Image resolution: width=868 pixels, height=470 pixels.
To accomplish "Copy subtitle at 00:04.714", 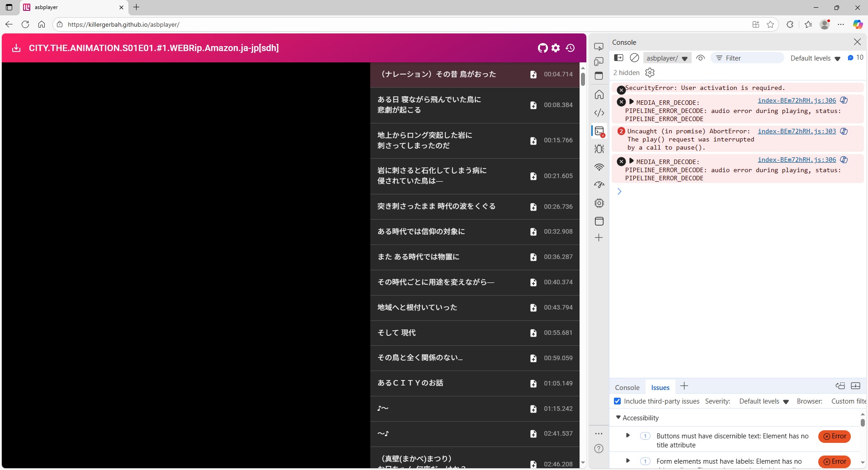I will pos(533,75).
